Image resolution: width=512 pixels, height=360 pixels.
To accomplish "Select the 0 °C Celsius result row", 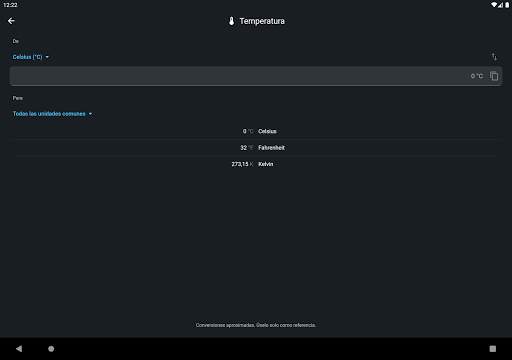I will click(x=256, y=131).
